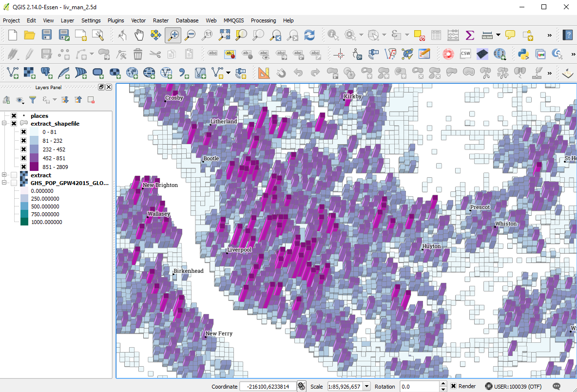Open the Processing menu
The image size is (577, 392).
pos(263,20)
